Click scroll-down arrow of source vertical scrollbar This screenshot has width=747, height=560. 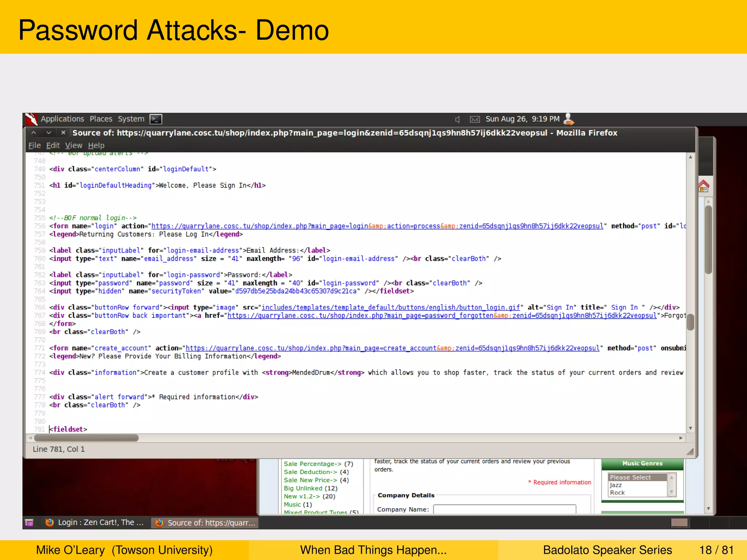(x=690, y=428)
